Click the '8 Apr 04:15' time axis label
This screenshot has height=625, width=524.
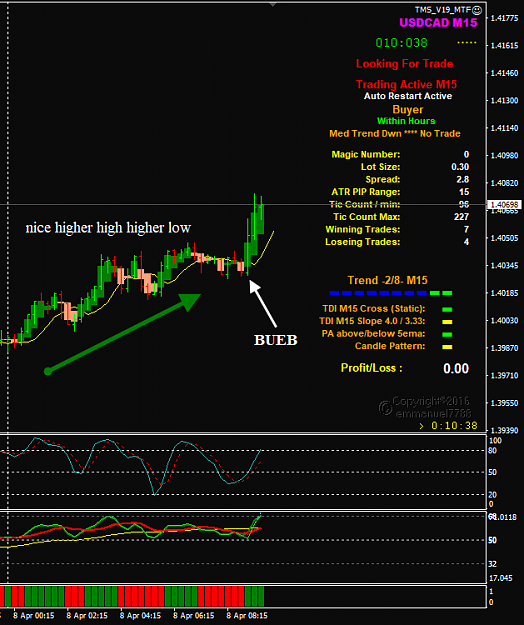point(140,615)
